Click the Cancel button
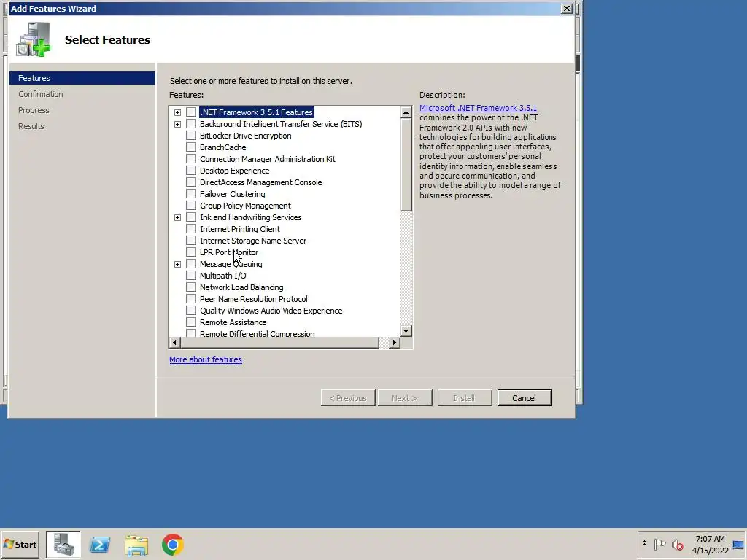Image resolution: width=747 pixels, height=560 pixels. pos(524,397)
